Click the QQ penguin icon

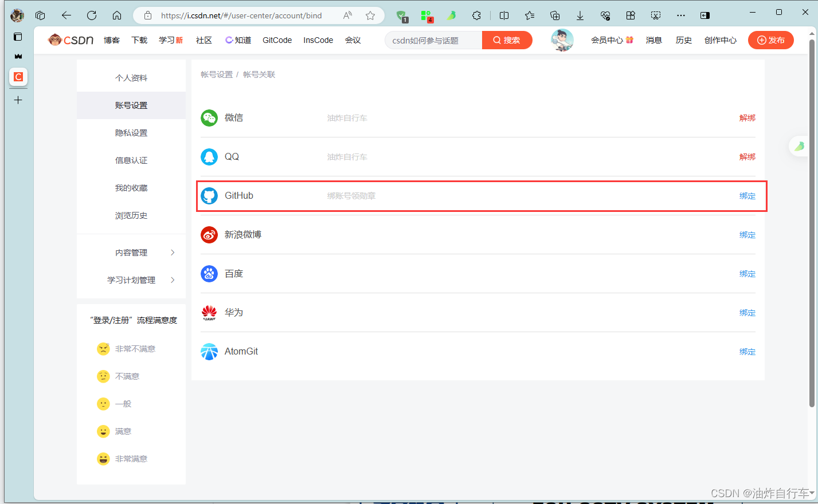(209, 156)
